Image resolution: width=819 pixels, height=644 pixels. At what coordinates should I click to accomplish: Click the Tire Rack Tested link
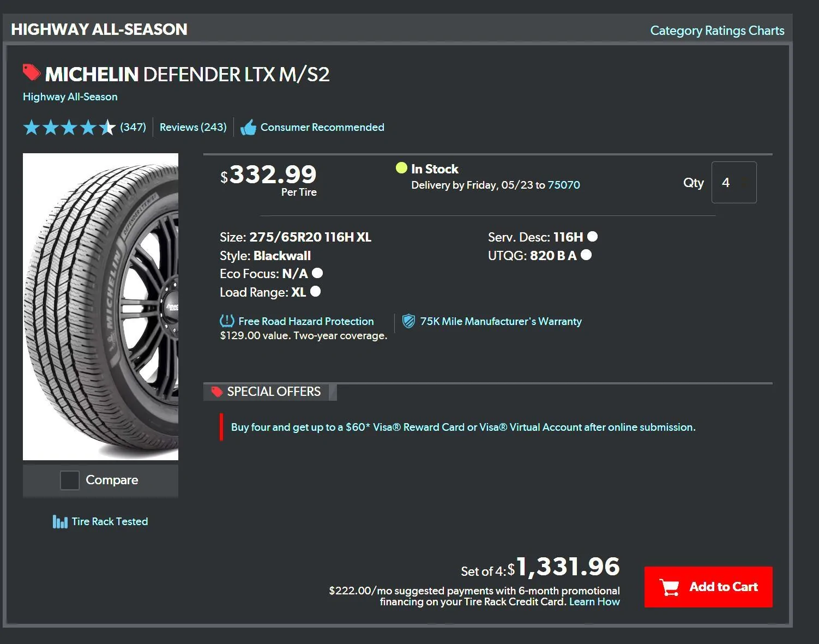110,521
